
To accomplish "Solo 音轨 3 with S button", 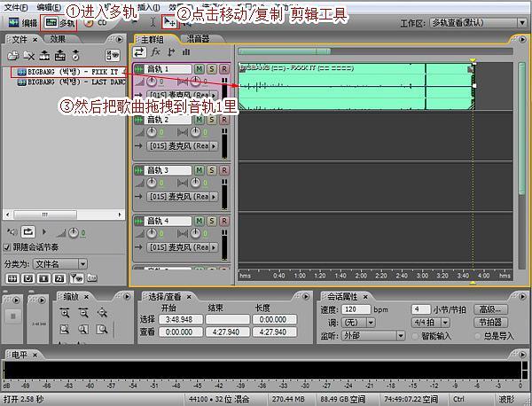I will (212, 170).
